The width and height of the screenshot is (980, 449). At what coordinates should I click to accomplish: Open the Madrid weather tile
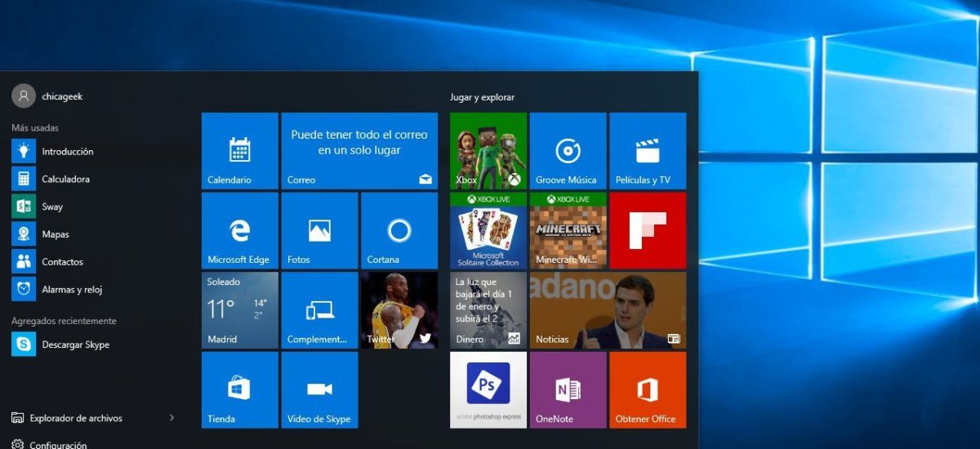240,310
